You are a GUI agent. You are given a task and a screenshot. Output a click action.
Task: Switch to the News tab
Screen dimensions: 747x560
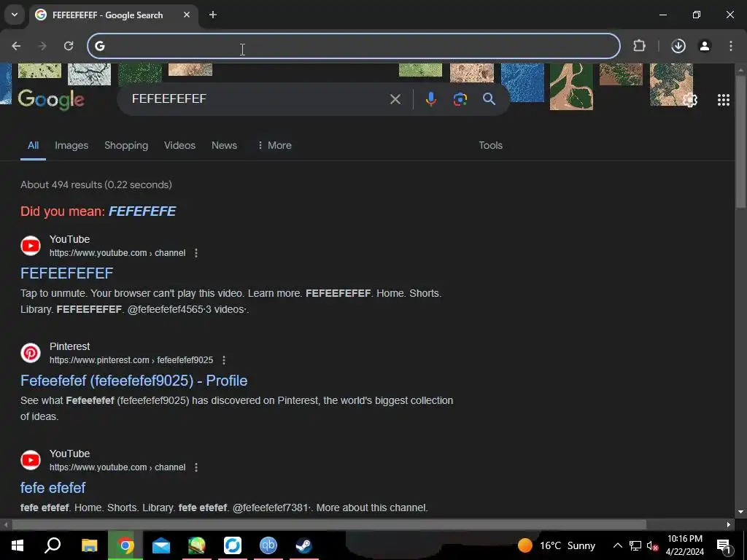click(224, 145)
